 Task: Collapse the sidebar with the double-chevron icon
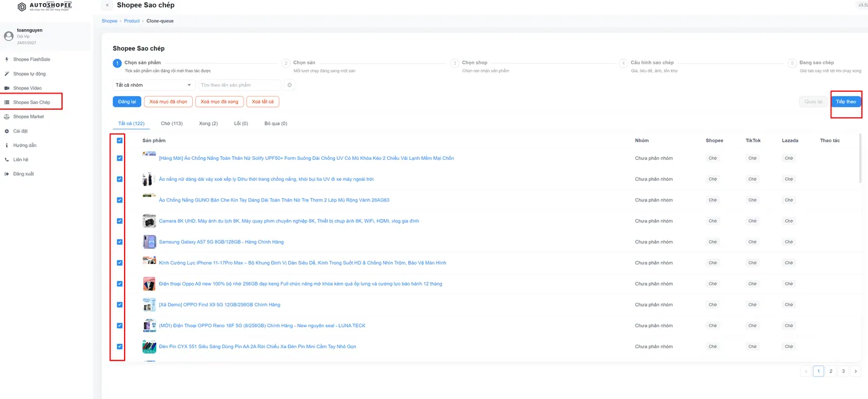(x=107, y=5)
